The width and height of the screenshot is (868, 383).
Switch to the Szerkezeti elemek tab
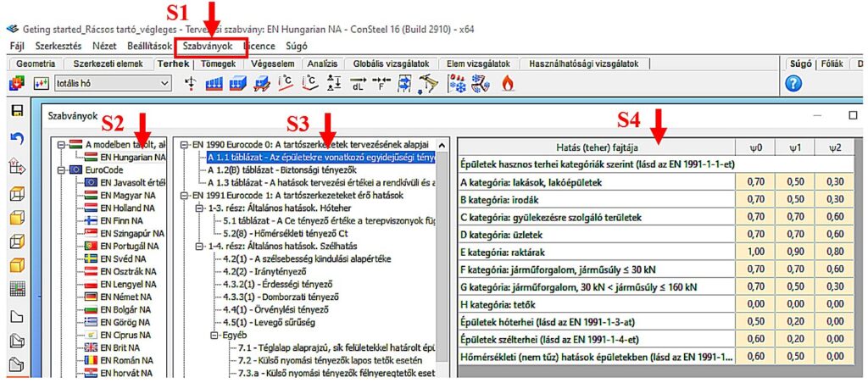point(108,64)
